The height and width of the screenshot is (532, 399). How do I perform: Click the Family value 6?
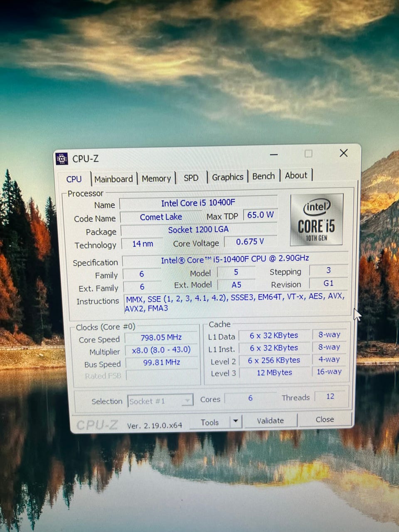(x=142, y=274)
